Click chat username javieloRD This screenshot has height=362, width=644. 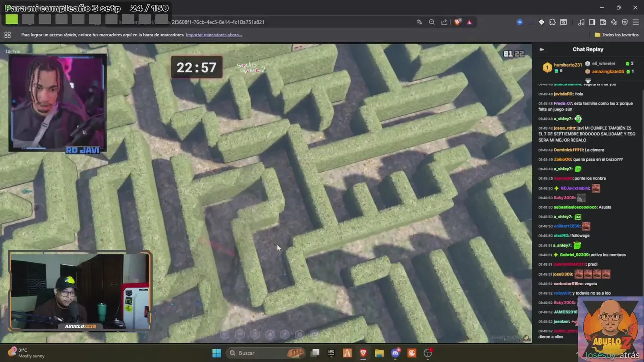[563, 94]
